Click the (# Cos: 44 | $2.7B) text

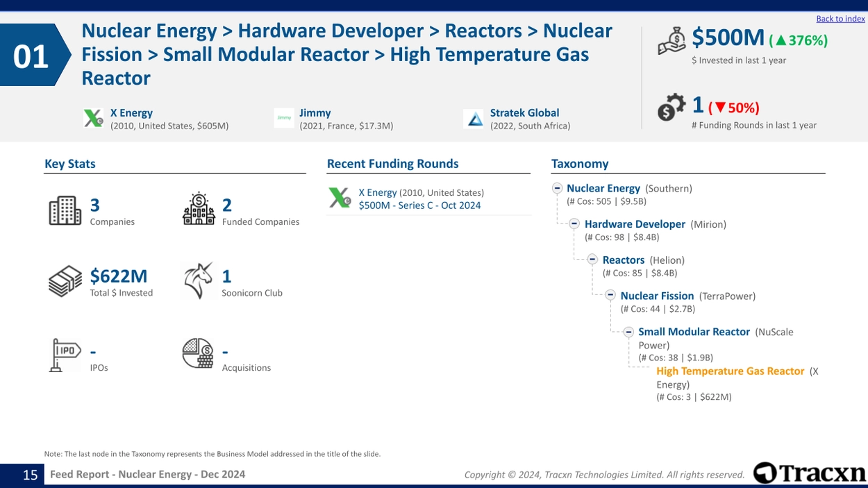point(658,309)
